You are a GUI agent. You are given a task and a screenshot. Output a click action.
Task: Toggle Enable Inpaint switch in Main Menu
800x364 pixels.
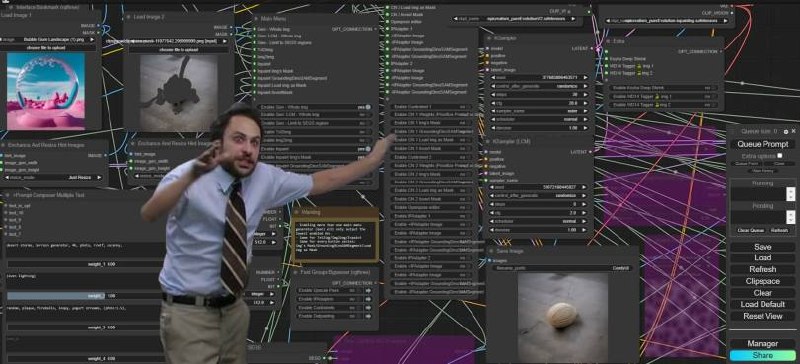pos(368,149)
